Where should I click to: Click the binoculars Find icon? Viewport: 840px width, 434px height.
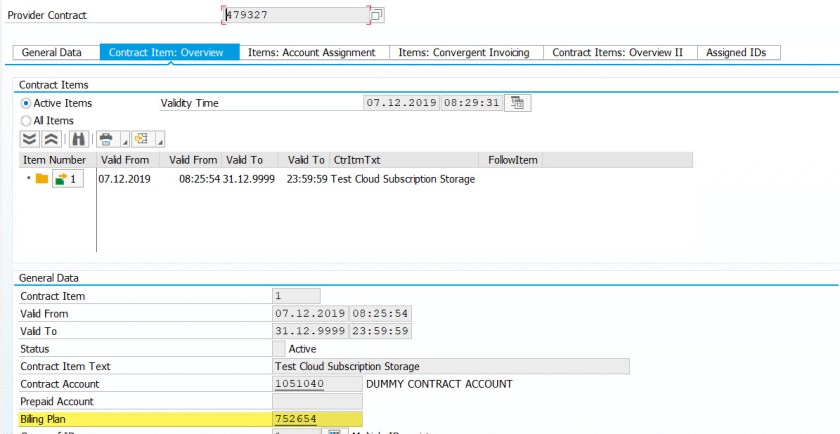[x=78, y=139]
